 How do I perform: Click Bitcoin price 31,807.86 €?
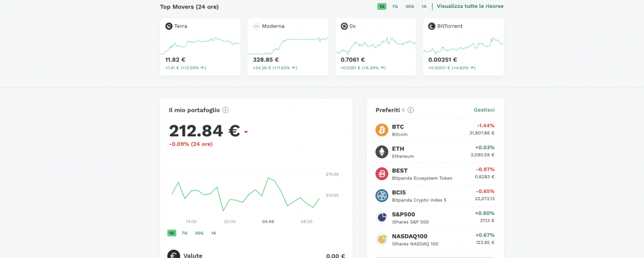click(x=482, y=133)
